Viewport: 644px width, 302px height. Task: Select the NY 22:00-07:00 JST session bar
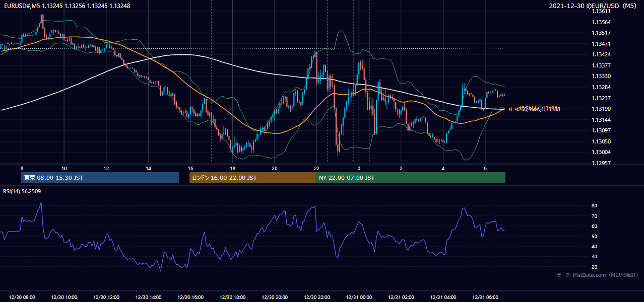(411, 178)
